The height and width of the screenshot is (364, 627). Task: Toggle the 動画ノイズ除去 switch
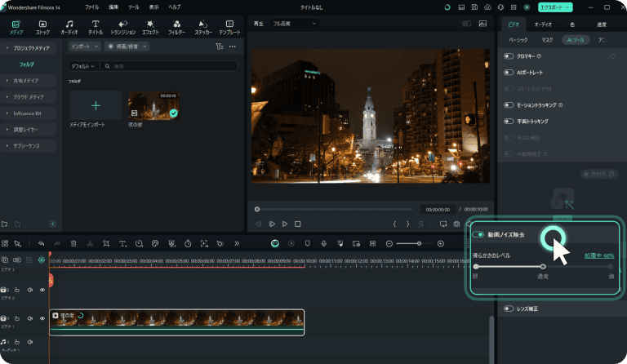pos(478,234)
